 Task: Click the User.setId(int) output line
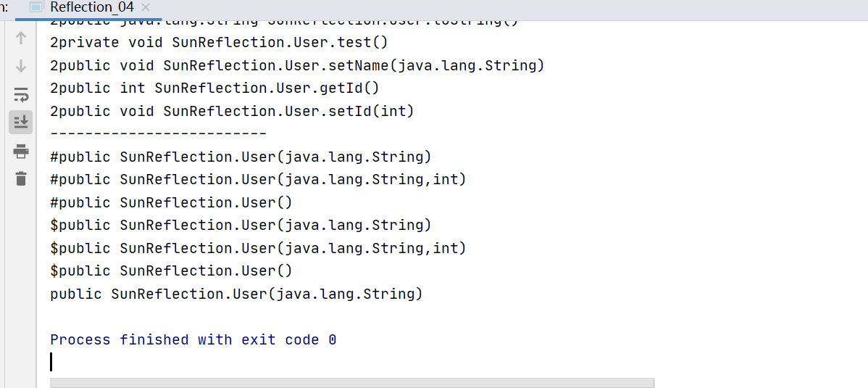pos(232,111)
